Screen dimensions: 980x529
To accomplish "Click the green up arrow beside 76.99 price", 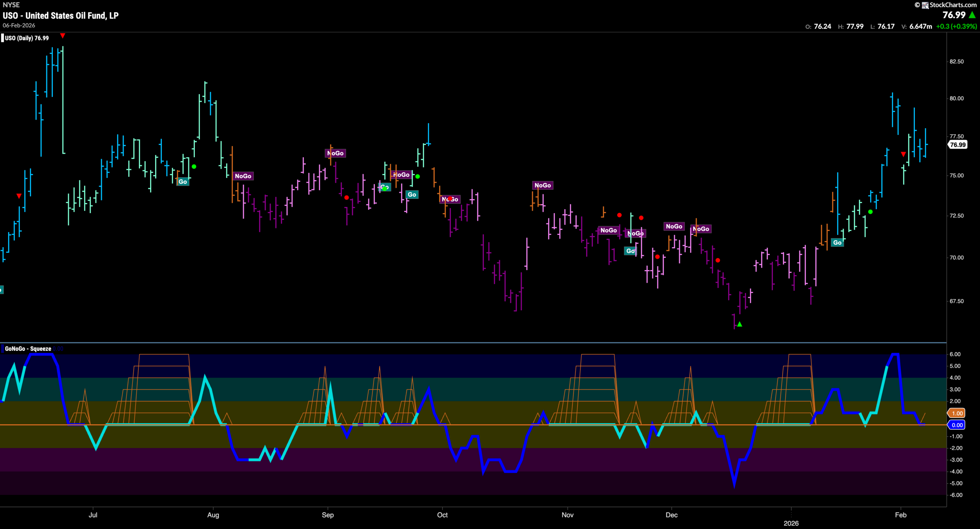I will point(972,15).
